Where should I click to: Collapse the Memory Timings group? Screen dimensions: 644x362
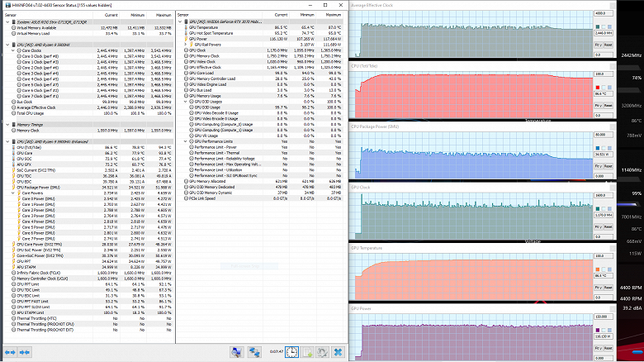click(7, 125)
